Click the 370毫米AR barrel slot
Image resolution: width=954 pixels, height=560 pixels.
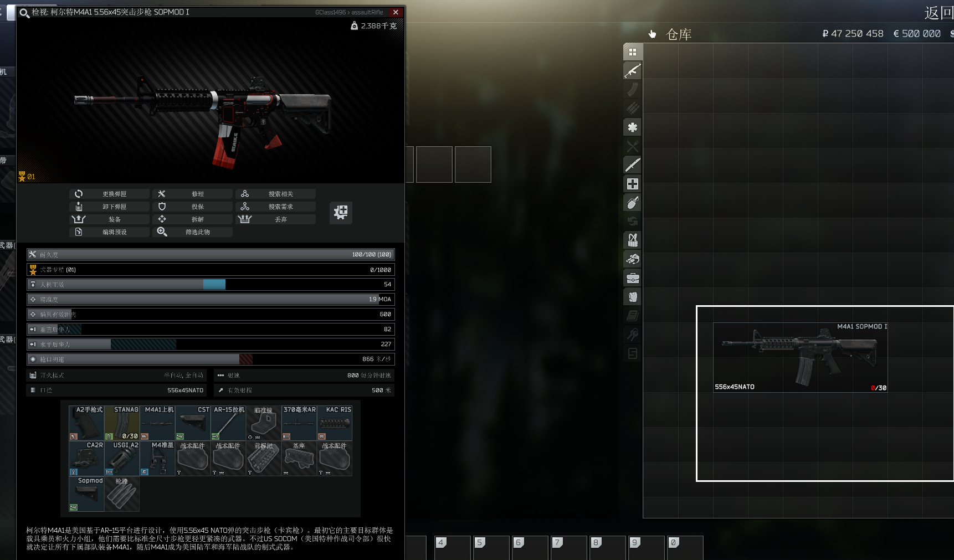299,423
